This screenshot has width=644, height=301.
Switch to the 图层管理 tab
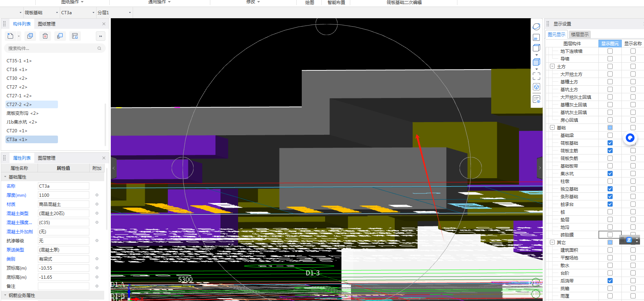pyautogui.click(x=47, y=158)
